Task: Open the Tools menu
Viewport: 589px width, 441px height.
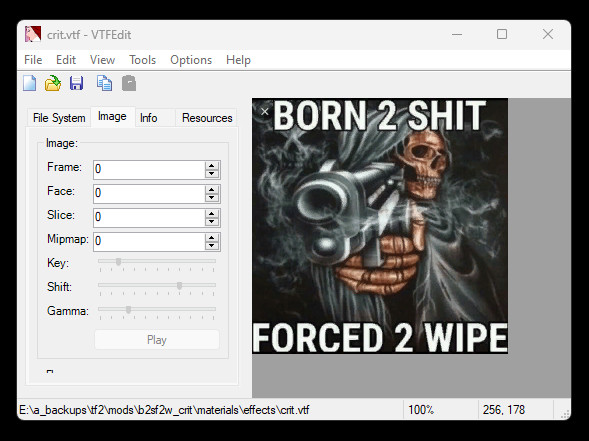Action: [142, 60]
